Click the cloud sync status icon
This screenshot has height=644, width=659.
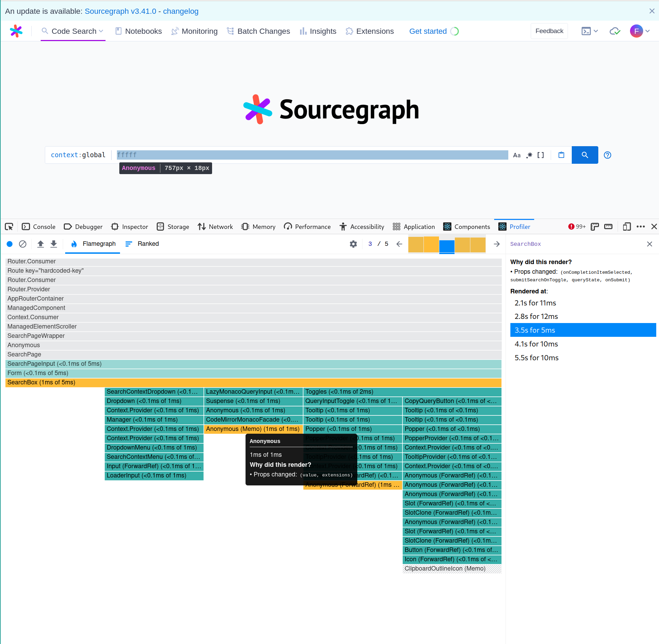point(615,31)
